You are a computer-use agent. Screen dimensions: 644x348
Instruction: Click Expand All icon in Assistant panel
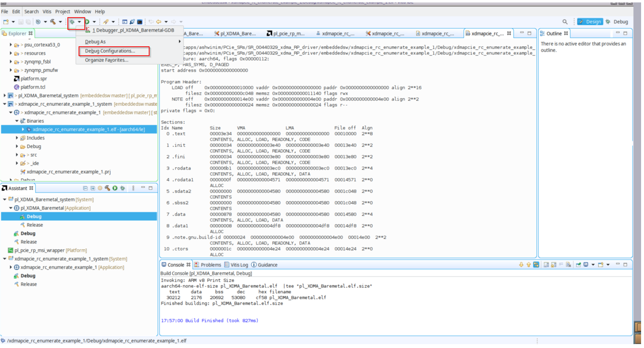(x=93, y=188)
